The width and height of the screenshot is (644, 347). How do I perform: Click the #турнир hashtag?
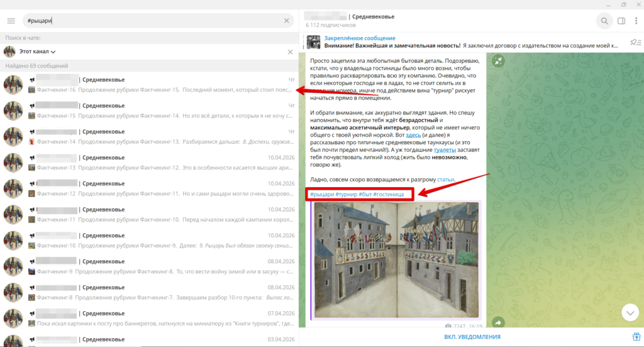click(347, 195)
